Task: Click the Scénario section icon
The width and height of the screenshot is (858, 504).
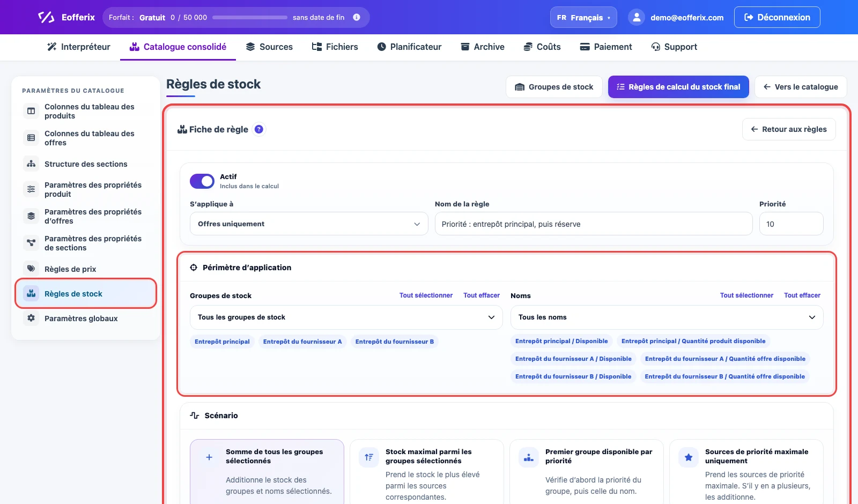Action: 195,416
